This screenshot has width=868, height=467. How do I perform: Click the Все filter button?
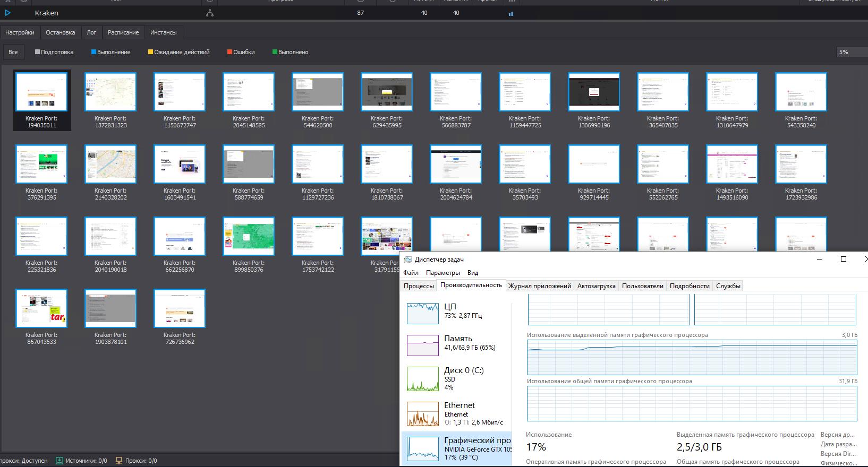click(13, 52)
